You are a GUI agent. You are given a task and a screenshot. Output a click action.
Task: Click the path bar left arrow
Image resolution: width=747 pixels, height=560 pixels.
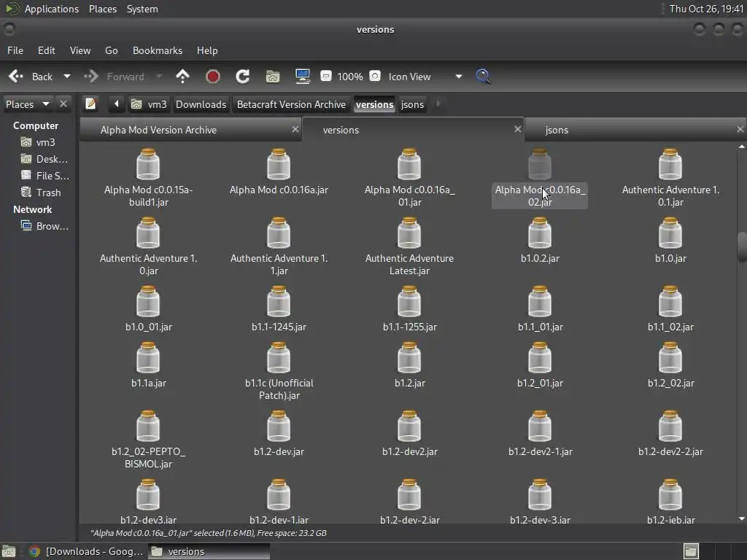(116, 104)
